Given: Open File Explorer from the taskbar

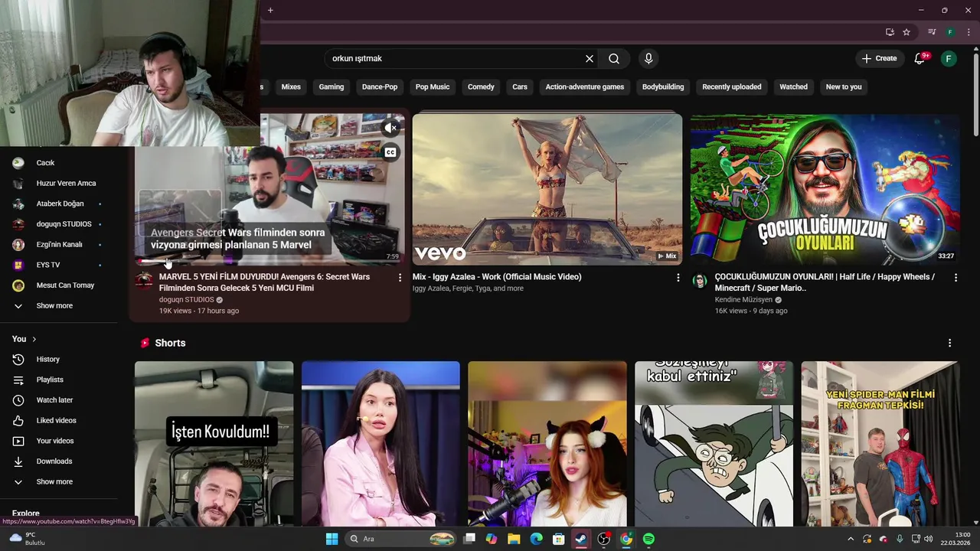Looking at the screenshot, I should (x=514, y=539).
